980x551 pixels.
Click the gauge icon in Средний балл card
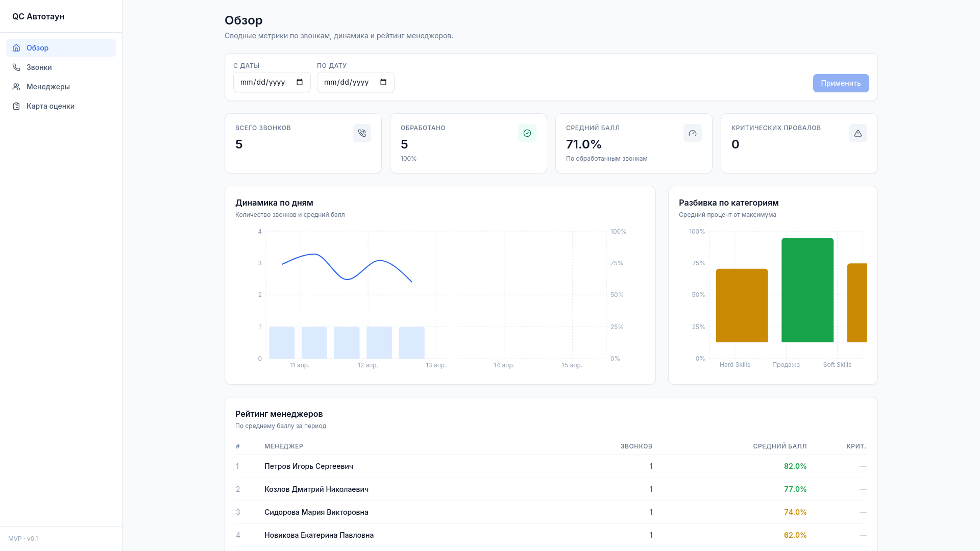[692, 133]
